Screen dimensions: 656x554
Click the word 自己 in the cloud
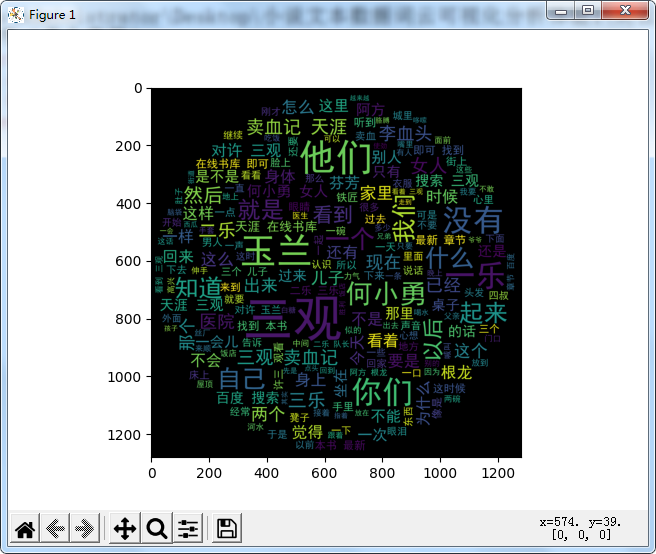tap(242, 379)
